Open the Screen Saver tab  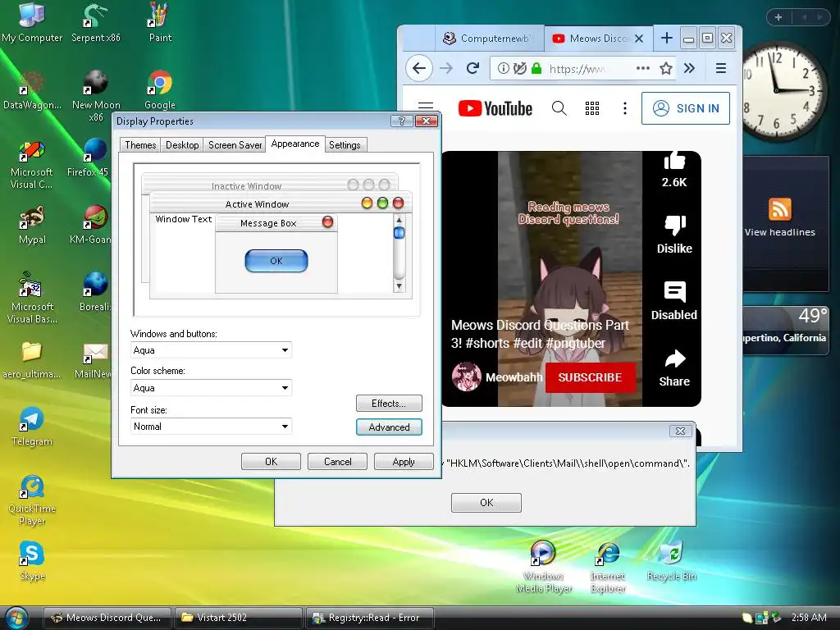[235, 144]
